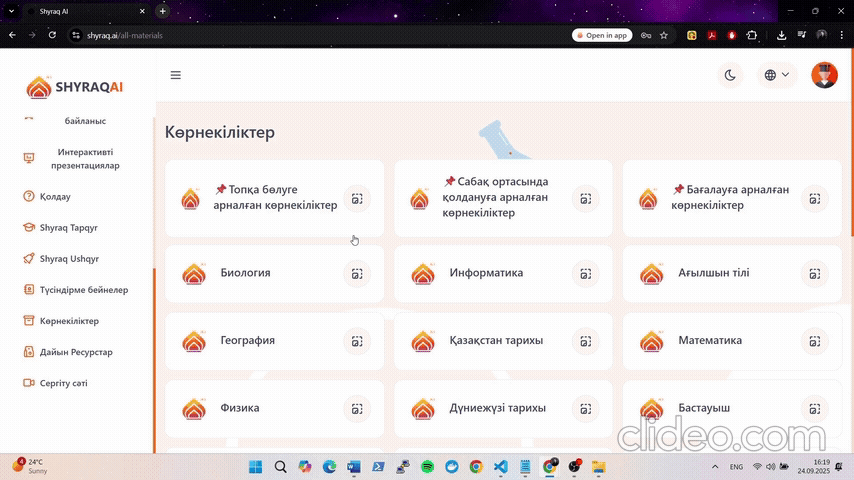This screenshot has width=854, height=480.
Task: Open the Windows Start menu
Action: [x=254, y=467]
